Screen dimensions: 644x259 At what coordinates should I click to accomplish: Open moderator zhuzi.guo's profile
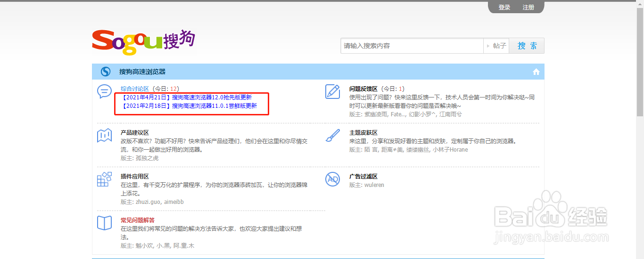148,202
